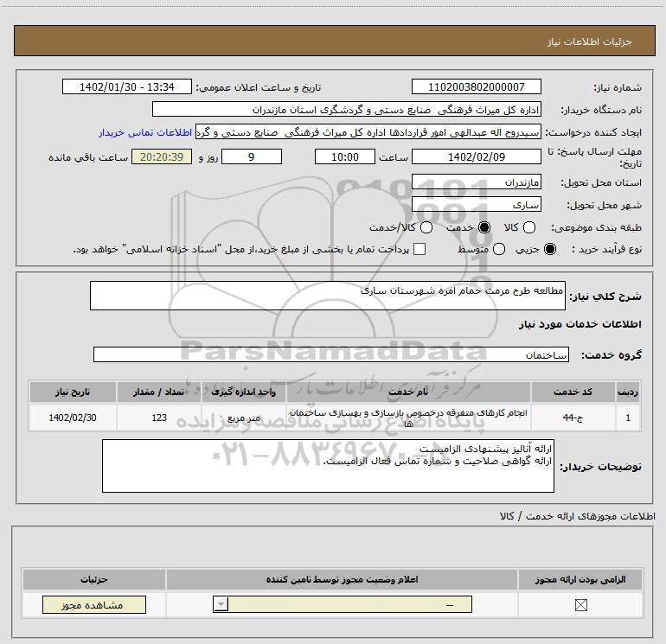Click the مشاهده مجوز button

pos(94,604)
